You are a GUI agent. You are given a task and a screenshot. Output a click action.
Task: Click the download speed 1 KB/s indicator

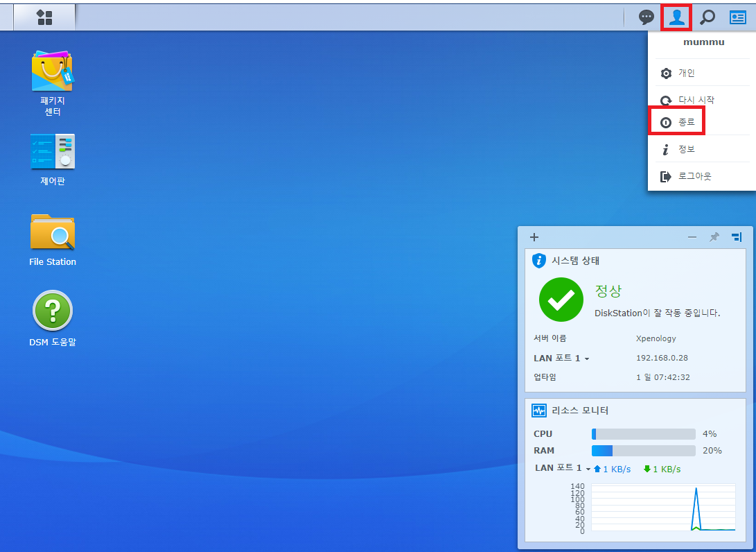662,469
